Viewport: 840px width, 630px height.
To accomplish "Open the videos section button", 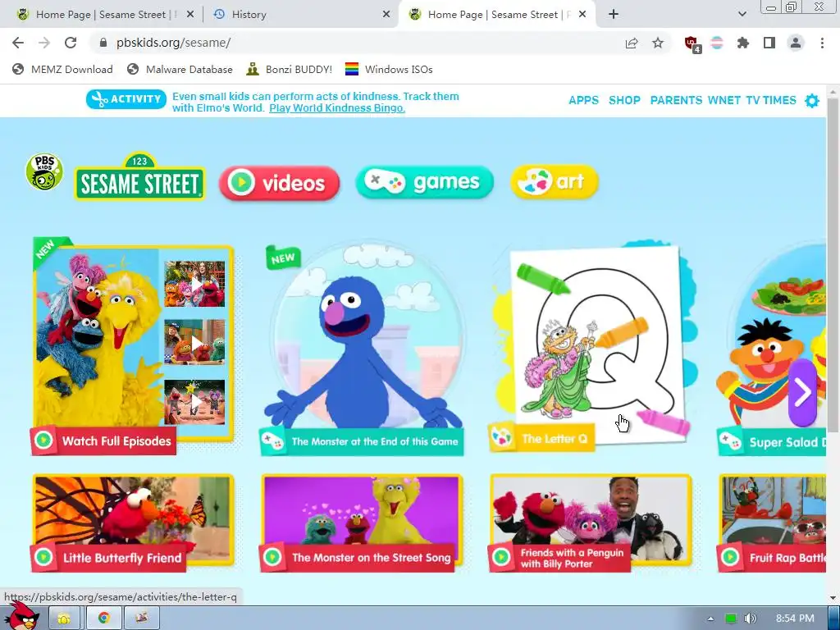I will pos(279,183).
